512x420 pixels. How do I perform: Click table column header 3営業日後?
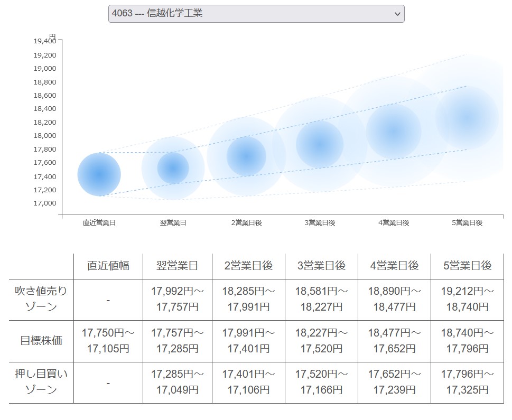point(322,266)
